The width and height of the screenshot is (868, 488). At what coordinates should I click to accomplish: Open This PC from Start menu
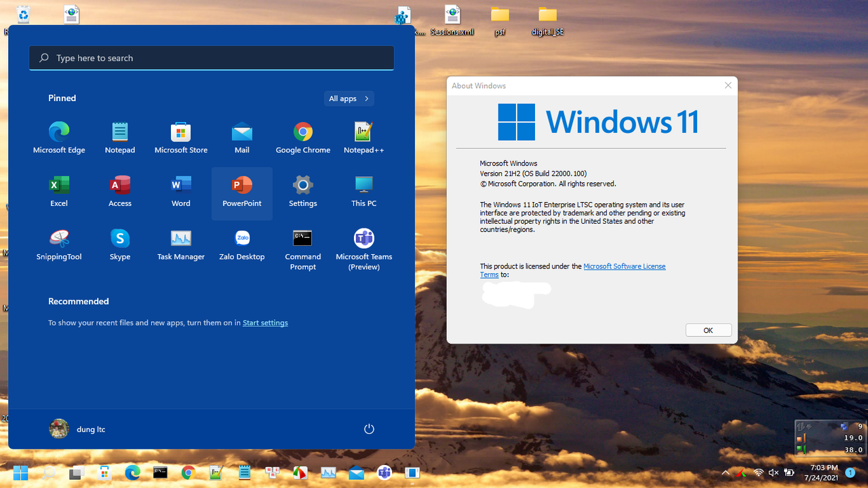[x=364, y=192]
